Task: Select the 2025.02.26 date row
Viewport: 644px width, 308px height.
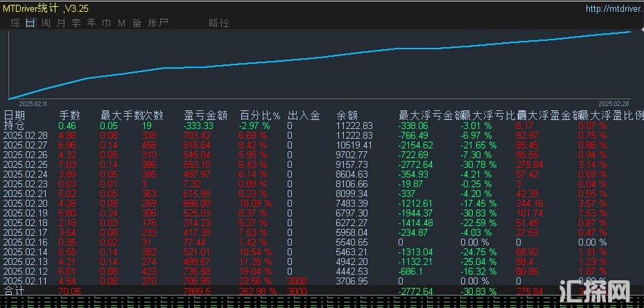Action: [26, 155]
